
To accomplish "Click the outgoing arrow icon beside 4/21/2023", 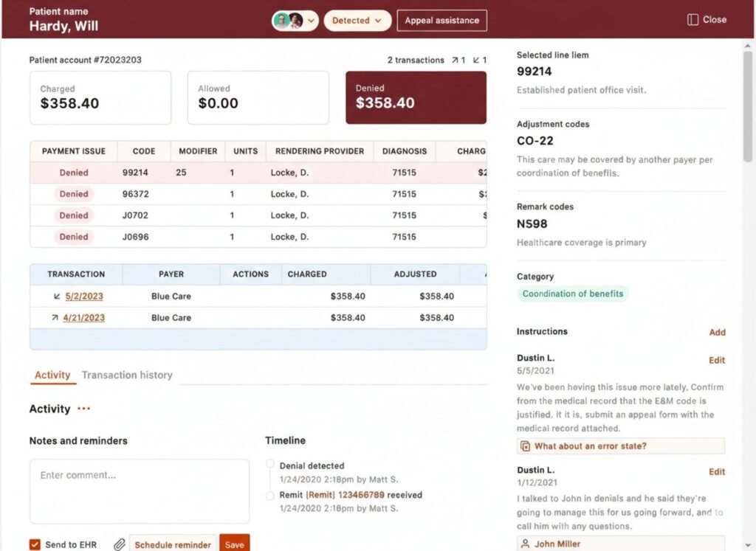I will coord(56,318).
